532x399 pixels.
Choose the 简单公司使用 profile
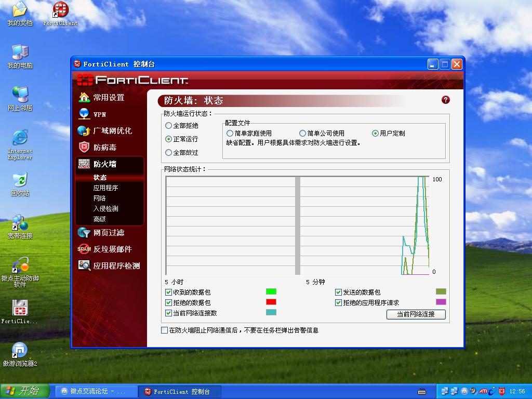pyautogui.click(x=303, y=134)
